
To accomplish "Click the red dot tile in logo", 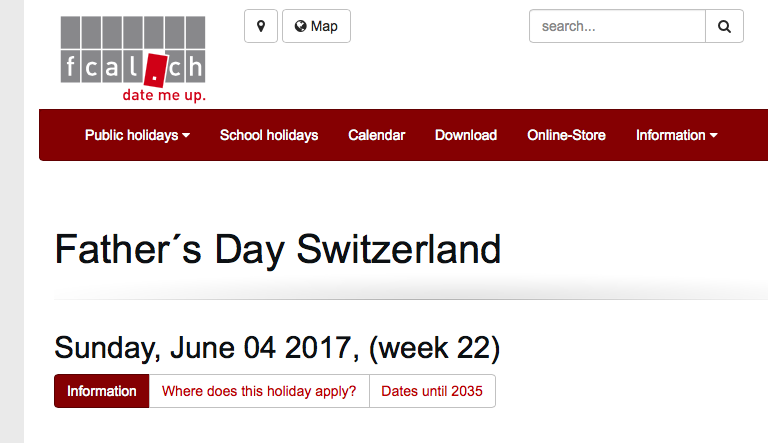I will pos(156,70).
